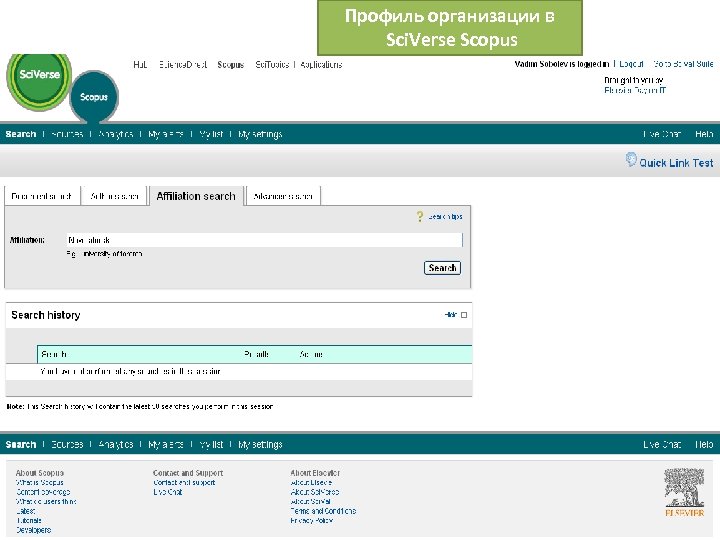This screenshot has width=720, height=540.
Task: Open About Elsevier footer link
Action: point(311,483)
